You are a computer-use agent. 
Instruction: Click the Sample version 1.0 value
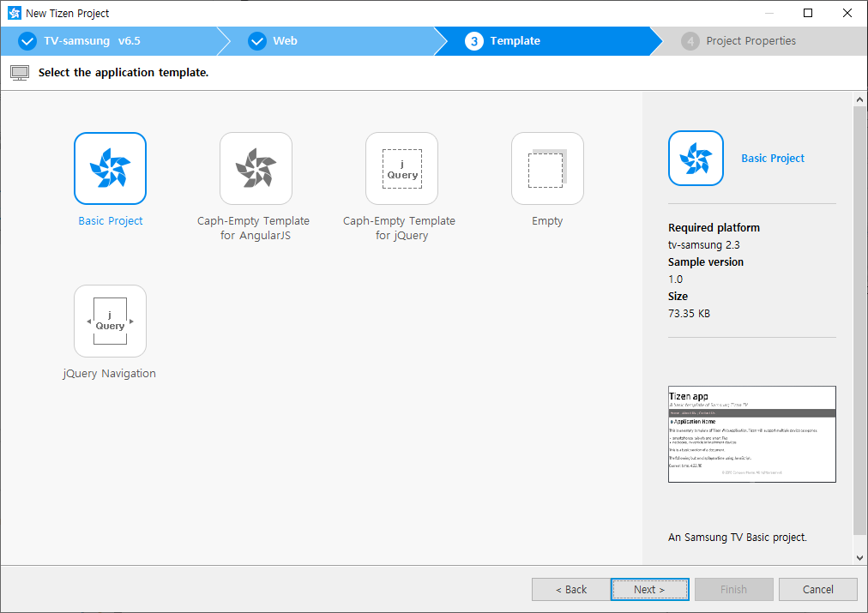pyautogui.click(x=675, y=279)
